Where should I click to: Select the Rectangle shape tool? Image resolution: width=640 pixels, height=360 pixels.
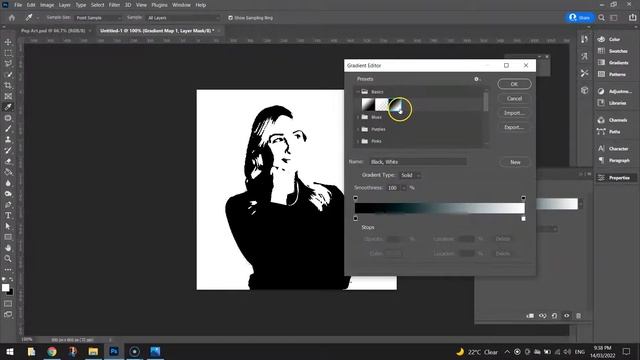(8, 237)
